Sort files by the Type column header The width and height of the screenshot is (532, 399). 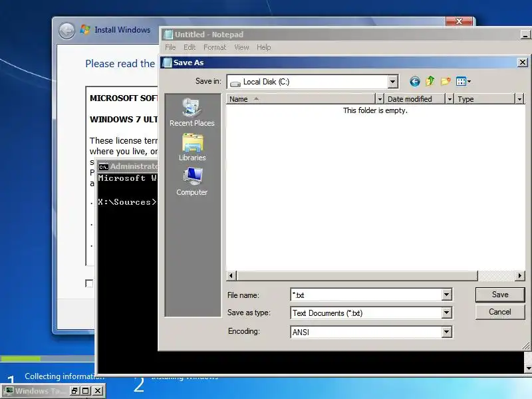pos(485,99)
